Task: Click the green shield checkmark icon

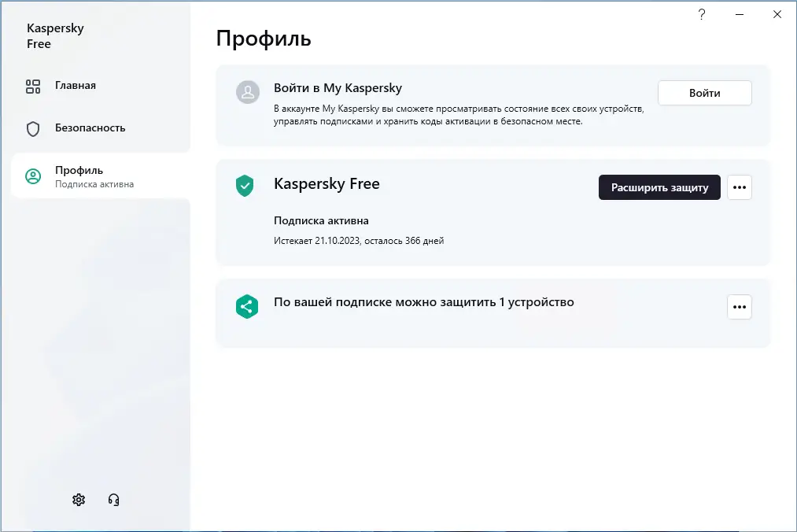Action: pyautogui.click(x=245, y=187)
